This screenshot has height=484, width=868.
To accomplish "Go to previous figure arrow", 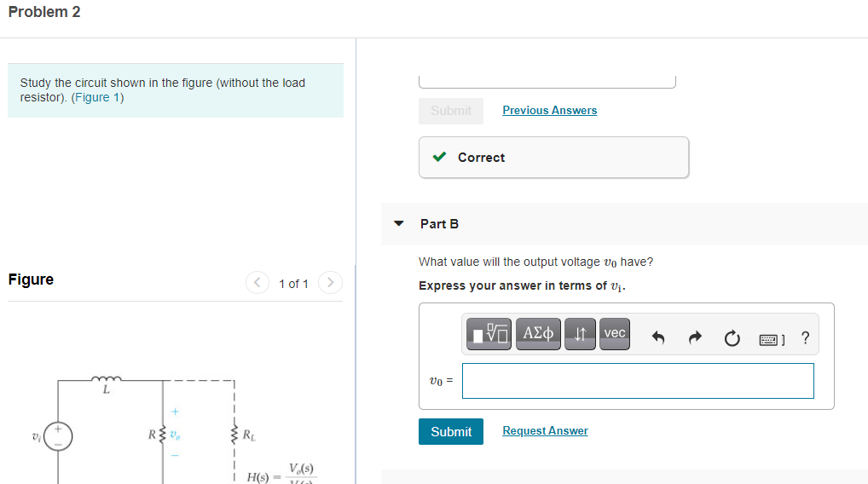I will click(x=258, y=283).
